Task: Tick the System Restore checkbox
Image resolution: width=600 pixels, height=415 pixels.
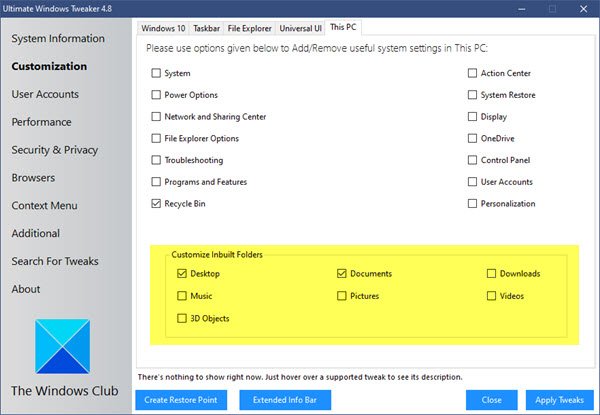Action: pyautogui.click(x=472, y=95)
